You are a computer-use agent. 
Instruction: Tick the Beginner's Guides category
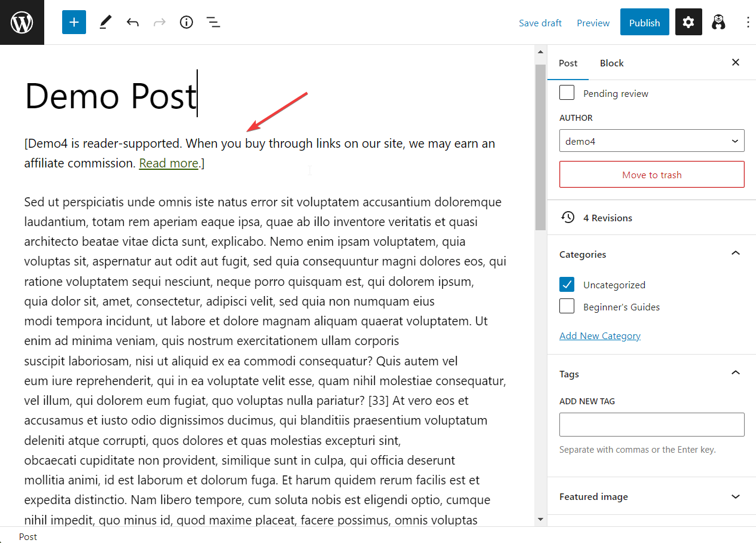(x=567, y=307)
